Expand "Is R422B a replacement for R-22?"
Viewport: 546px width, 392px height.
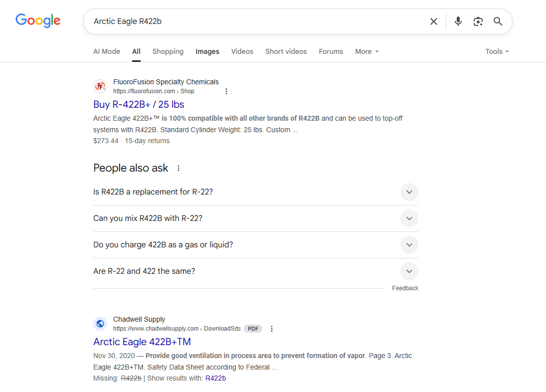(409, 192)
